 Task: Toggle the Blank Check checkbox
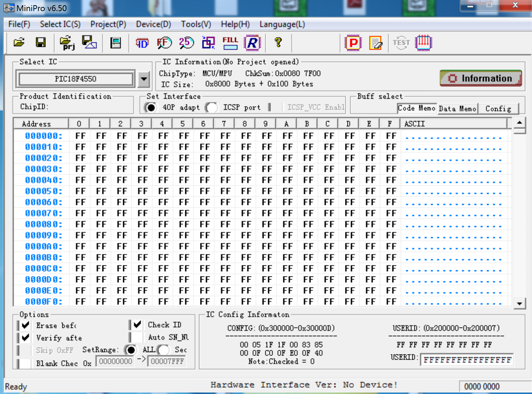tap(24, 363)
